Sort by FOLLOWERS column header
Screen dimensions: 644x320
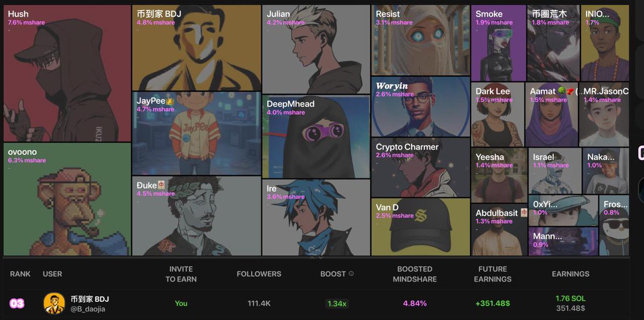pyautogui.click(x=259, y=274)
